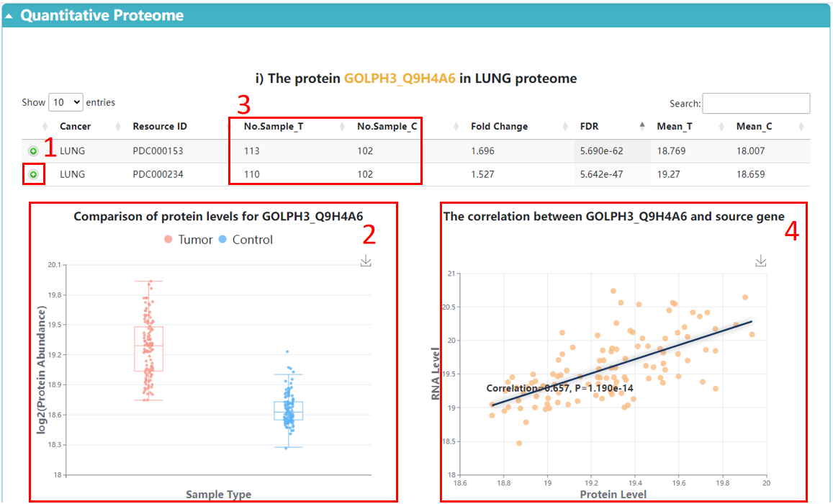Sort table by Cancer column
833x504 pixels.
(x=75, y=127)
